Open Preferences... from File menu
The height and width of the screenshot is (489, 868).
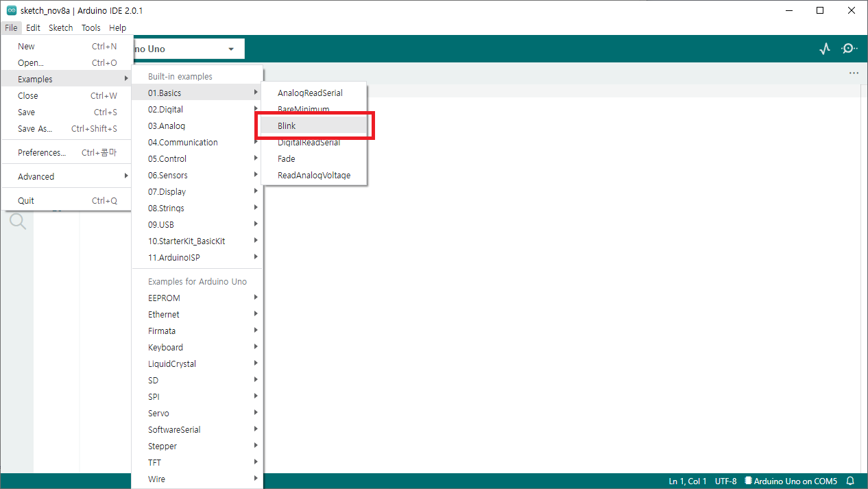pos(66,153)
